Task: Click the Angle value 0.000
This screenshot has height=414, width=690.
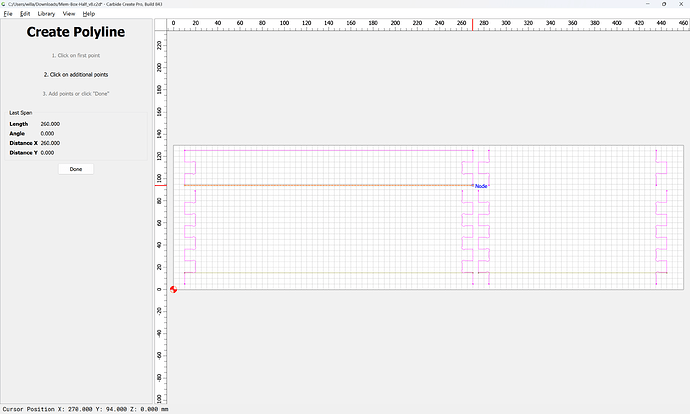Action: (x=47, y=133)
